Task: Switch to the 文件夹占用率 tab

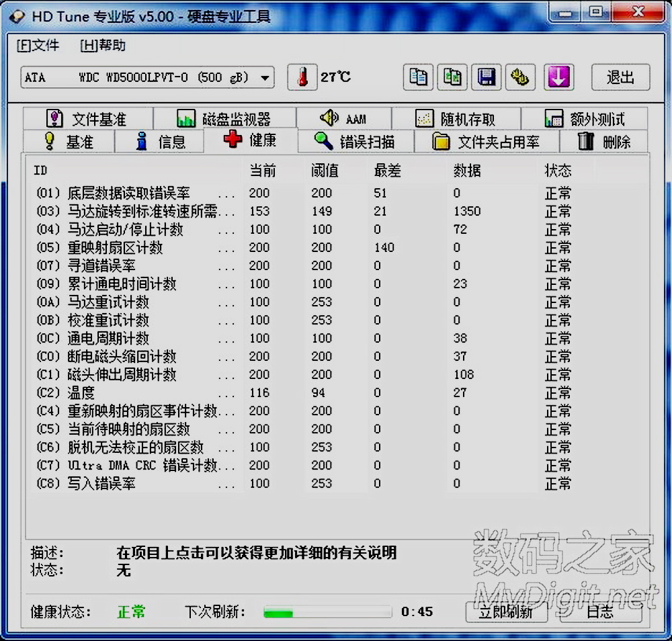Action: pyautogui.click(x=487, y=141)
